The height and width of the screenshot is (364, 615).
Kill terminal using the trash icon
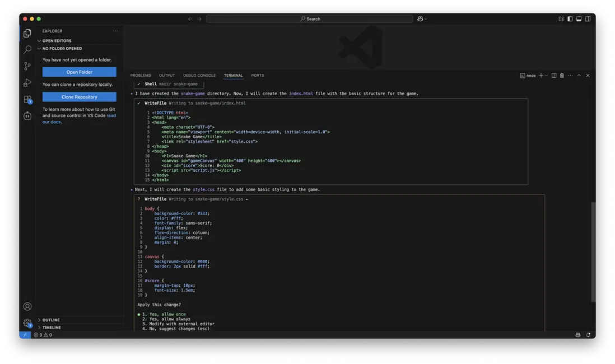click(x=562, y=76)
